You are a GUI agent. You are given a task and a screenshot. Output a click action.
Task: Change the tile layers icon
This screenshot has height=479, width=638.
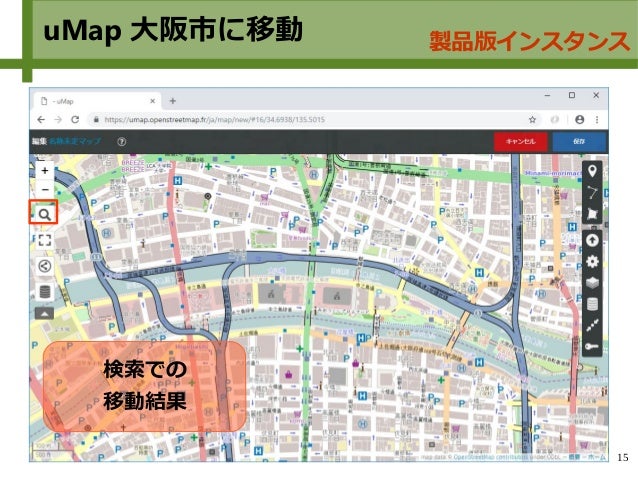(592, 282)
